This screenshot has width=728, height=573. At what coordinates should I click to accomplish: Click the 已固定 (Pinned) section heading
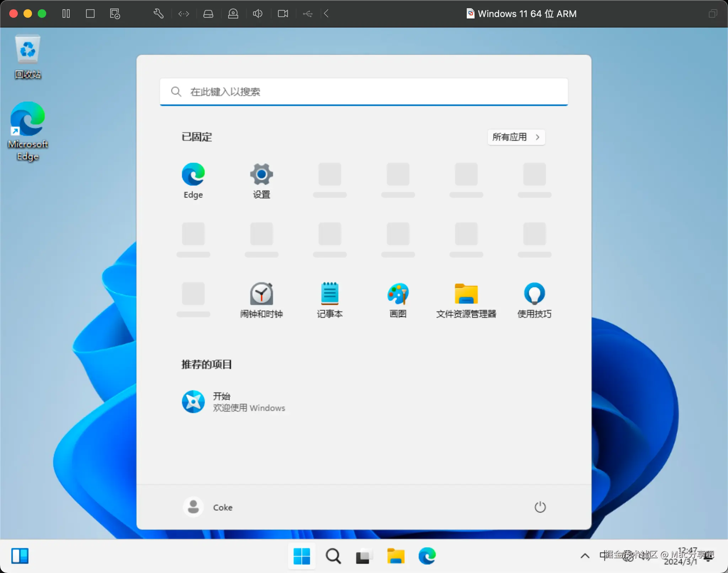point(197,137)
